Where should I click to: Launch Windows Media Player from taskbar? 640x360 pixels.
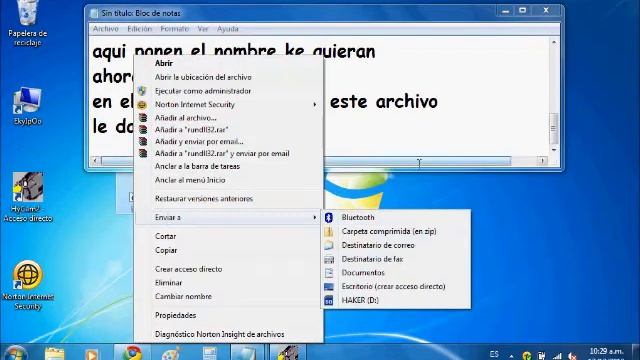pos(92,354)
